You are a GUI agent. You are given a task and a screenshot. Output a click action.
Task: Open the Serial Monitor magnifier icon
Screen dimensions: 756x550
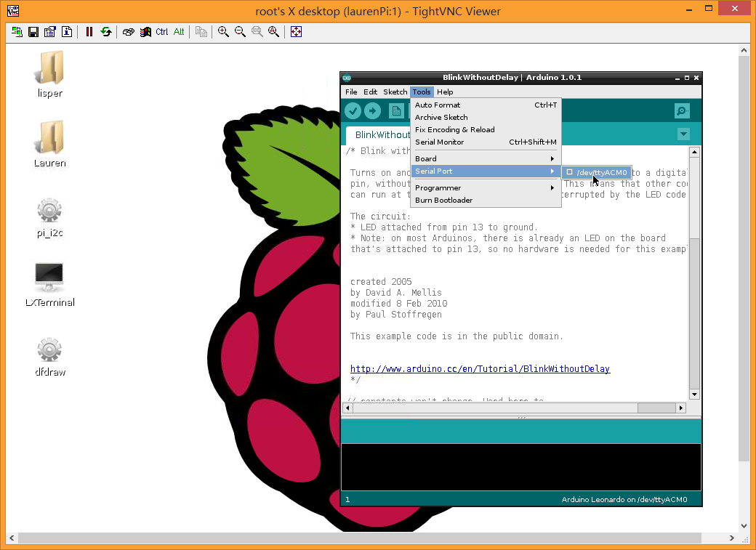point(682,111)
